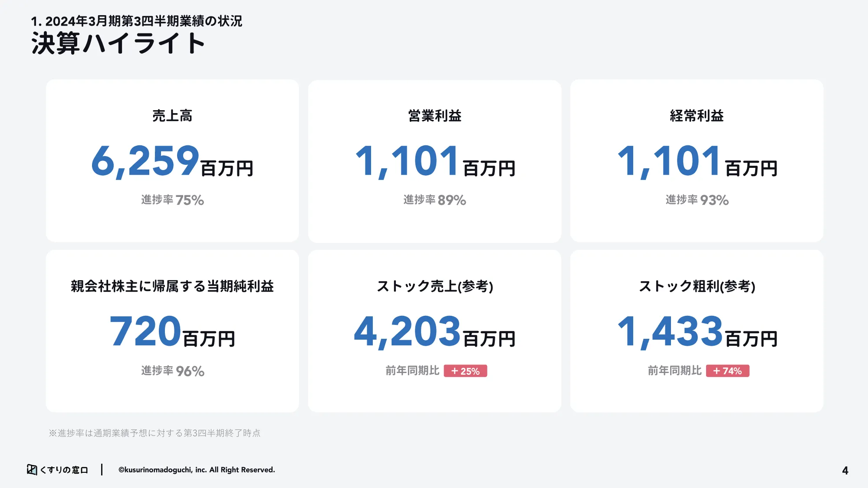Click the kusurinomadoguchi copyright notice
Screen dimensions: 868x488
pos(197,470)
